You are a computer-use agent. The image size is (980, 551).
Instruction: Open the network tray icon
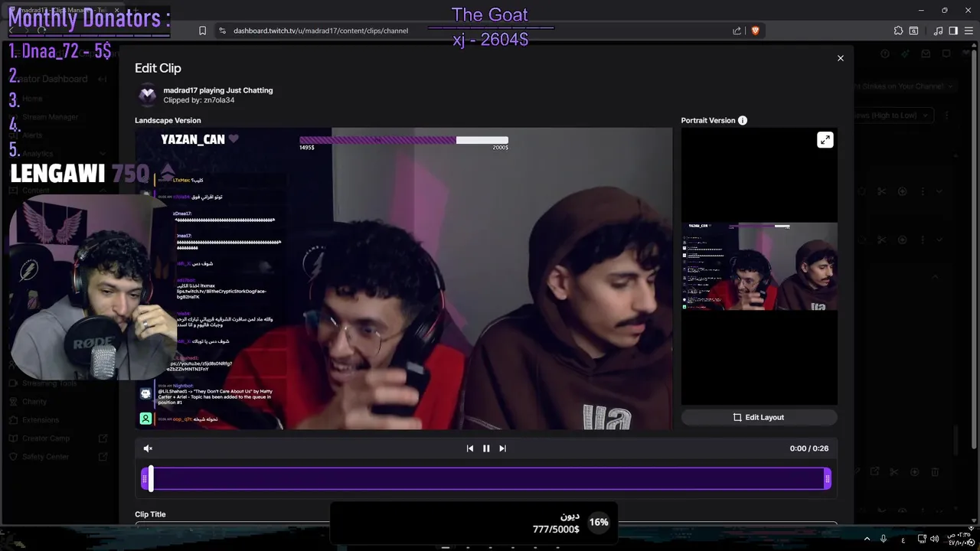tap(922, 539)
